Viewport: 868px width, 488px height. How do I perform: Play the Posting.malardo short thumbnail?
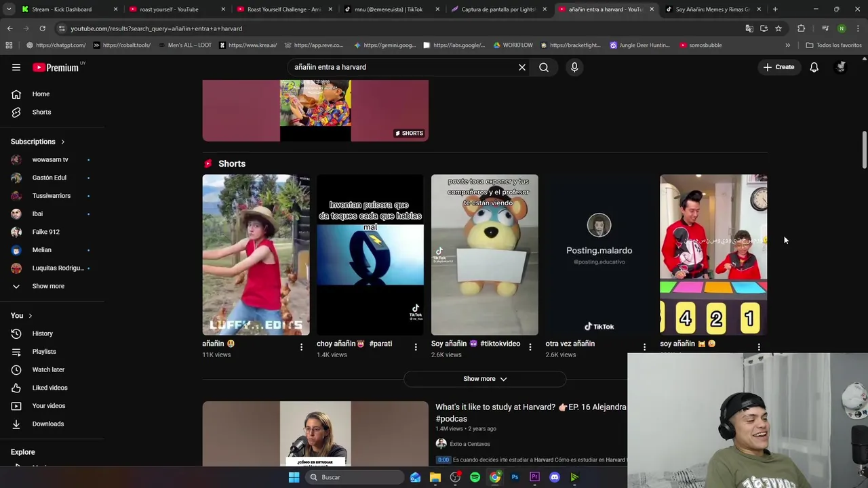coord(599,255)
